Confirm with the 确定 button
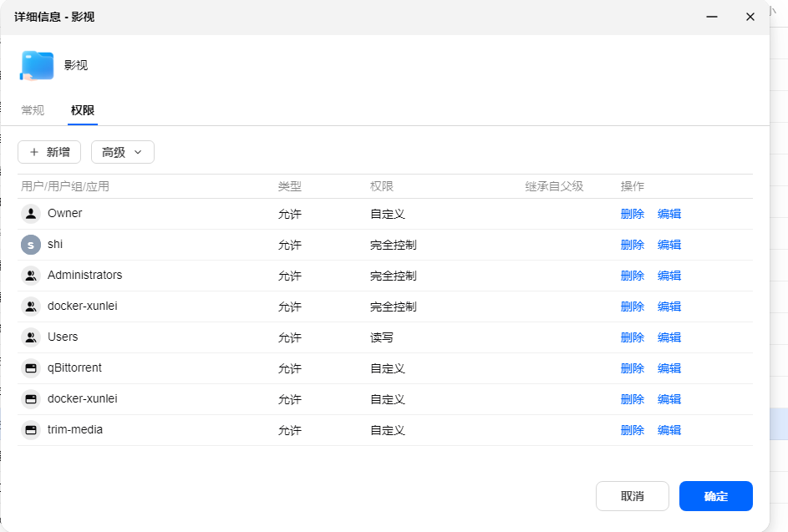Image resolution: width=788 pixels, height=532 pixels. click(x=715, y=496)
